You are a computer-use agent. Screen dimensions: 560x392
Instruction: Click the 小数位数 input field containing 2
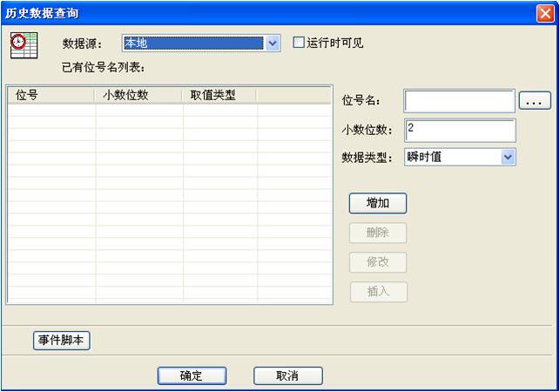[x=459, y=130]
